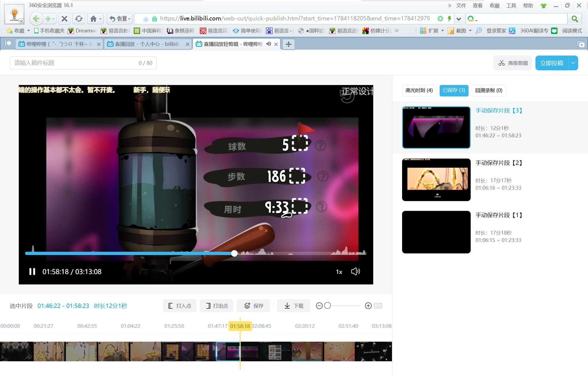Screen dimensions: 588x376
Task: Open 登录管家 login manager
Action: 491,31
